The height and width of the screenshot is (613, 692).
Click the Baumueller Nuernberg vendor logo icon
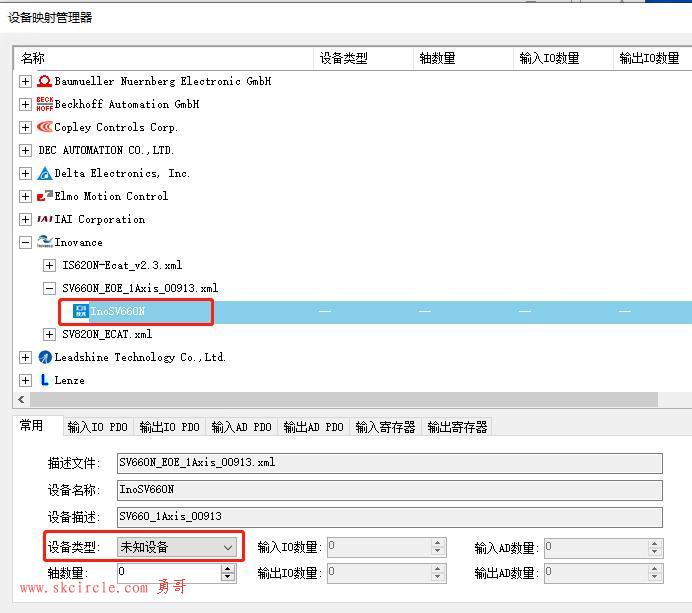45,81
